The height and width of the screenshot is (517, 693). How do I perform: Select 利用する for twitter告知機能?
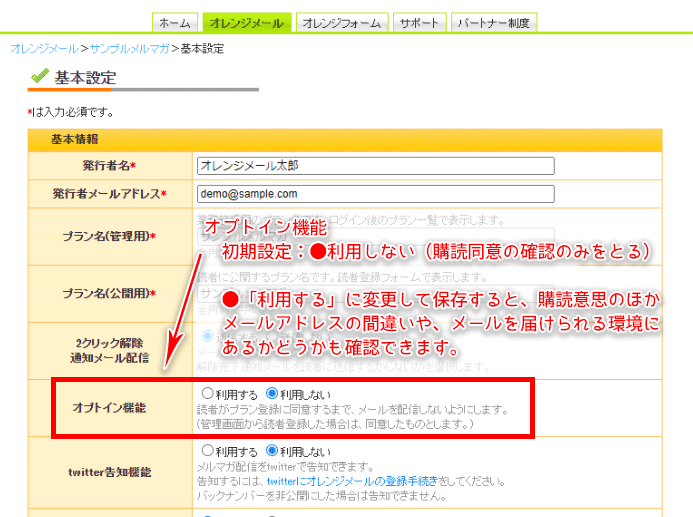(208, 450)
